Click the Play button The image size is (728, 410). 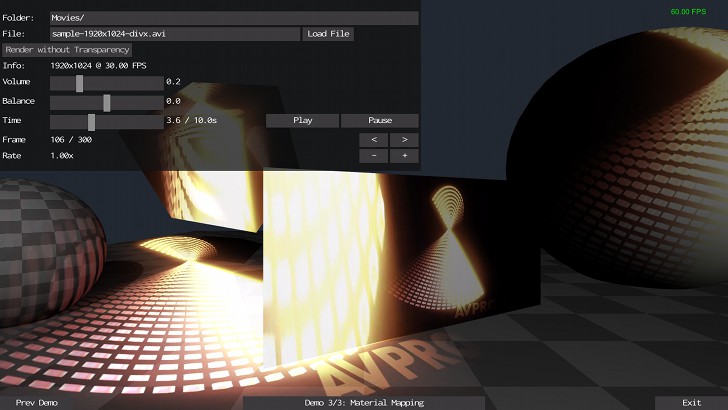coord(302,121)
